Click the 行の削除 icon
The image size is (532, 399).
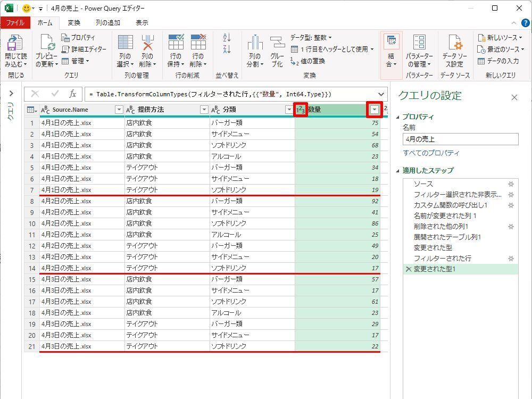tap(198, 44)
